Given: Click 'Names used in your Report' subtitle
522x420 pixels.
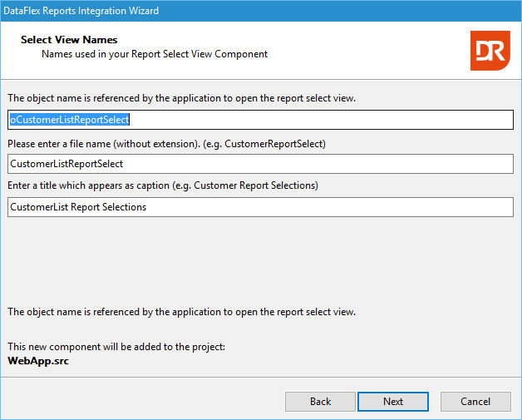Looking at the screenshot, I should pyautogui.click(x=155, y=54).
